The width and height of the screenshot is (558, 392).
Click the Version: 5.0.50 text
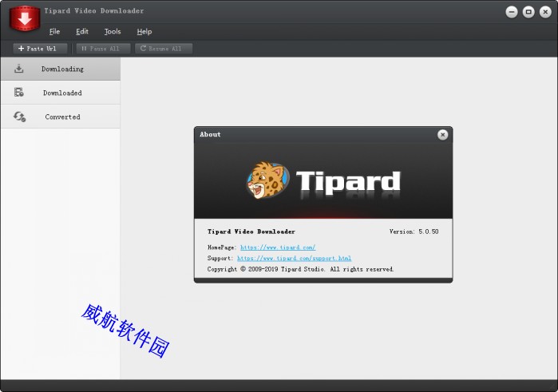click(414, 232)
